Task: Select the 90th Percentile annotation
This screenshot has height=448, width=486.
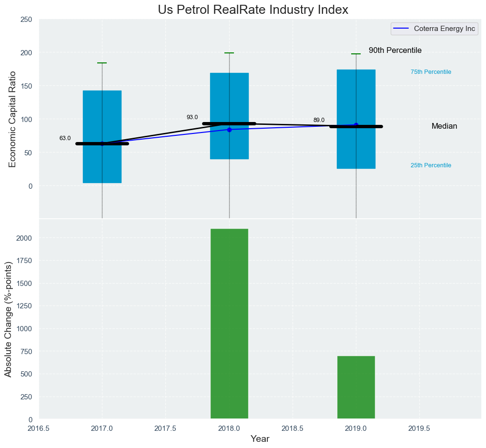Action: [395, 51]
